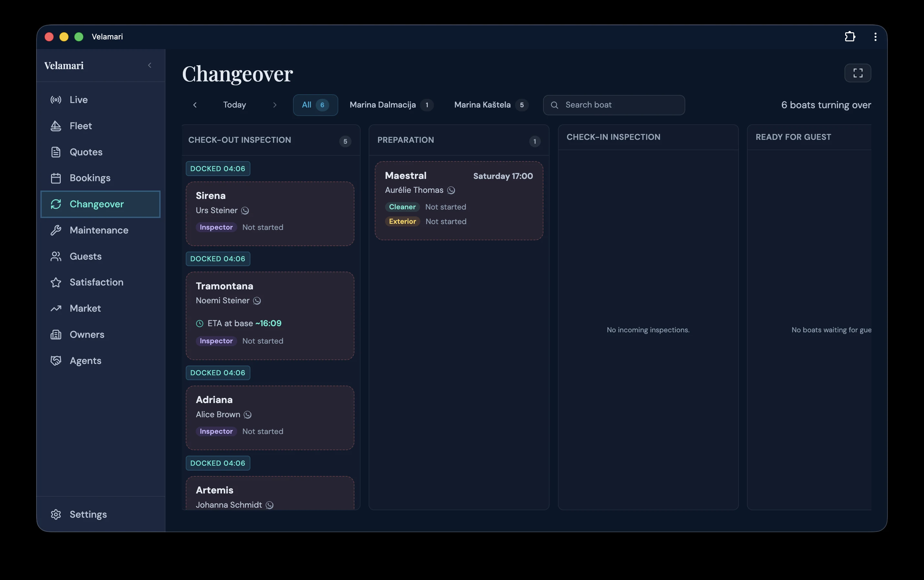The width and height of the screenshot is (924, 580).
Task: Open the Adriana boat card
Action: pyautogui.click(x=270, y=418)
